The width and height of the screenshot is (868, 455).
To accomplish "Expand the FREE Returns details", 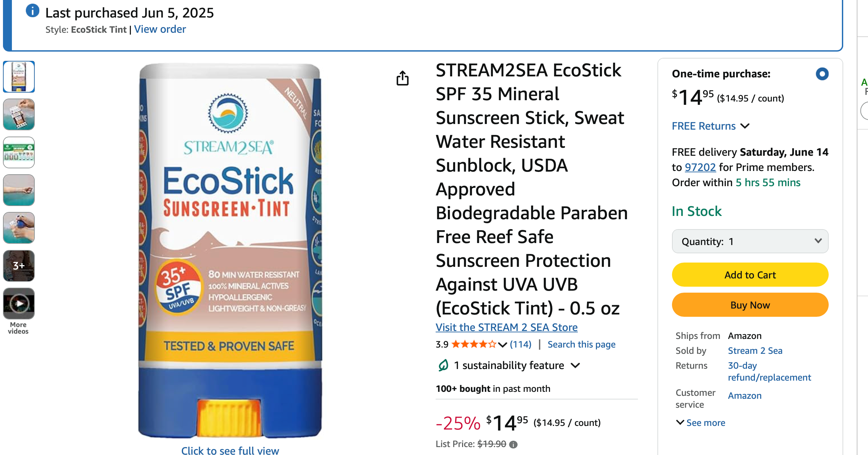I will [710, 126].
